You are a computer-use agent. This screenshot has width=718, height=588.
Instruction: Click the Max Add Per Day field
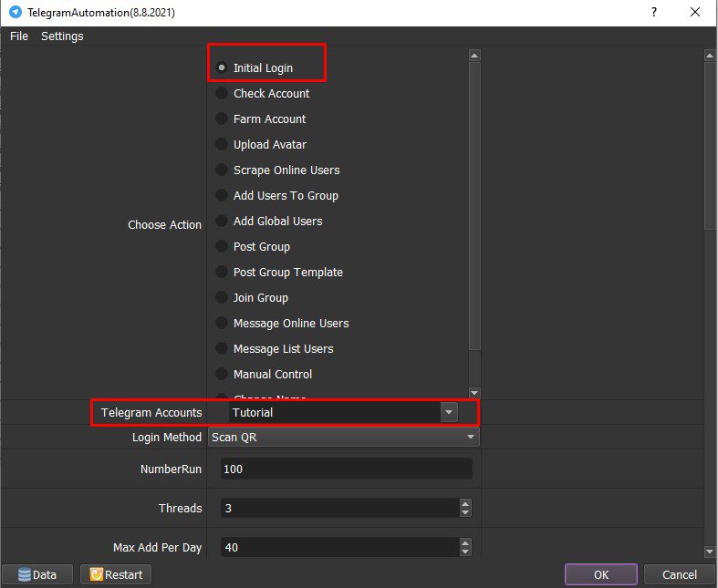pyautogui.click(x=339, y=547)
